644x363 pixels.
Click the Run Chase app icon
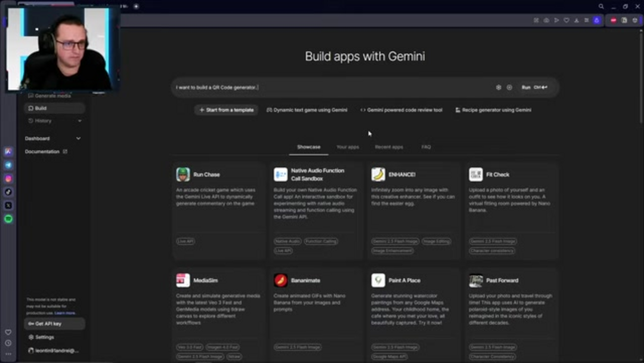pos(183,174)
